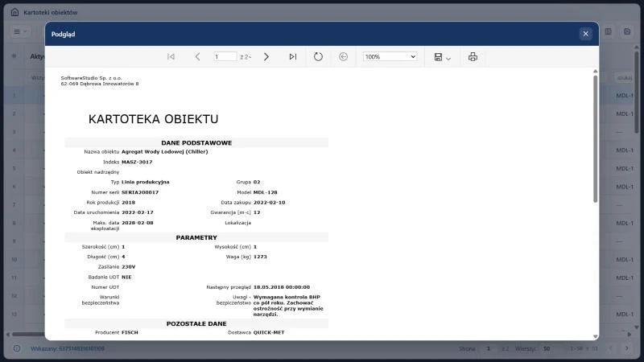Go to next page in preview toolbar
Viewport: 644px width, 362px height.
click(266, 56)
